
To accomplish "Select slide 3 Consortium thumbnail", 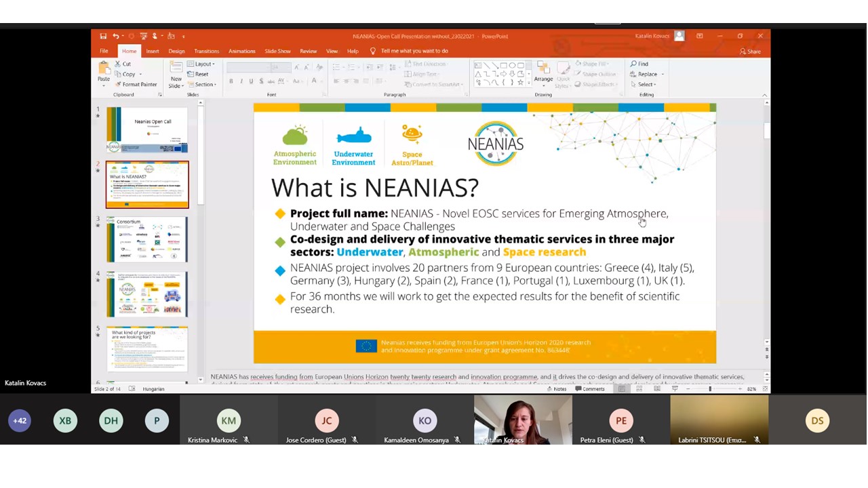I will coord(147,239).
